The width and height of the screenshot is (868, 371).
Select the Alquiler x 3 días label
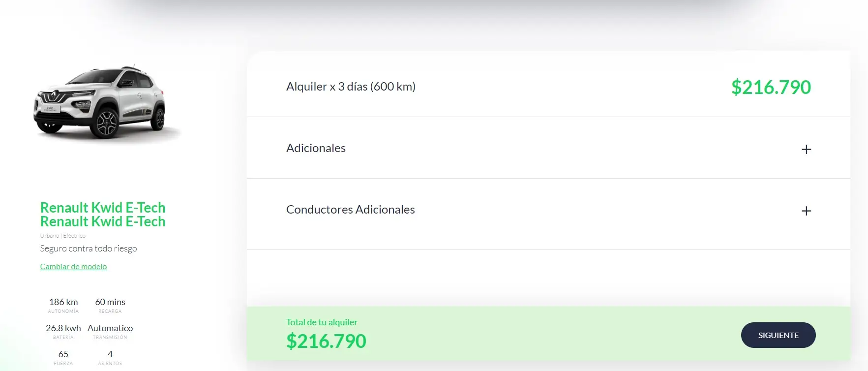click(x=351, y=87)
